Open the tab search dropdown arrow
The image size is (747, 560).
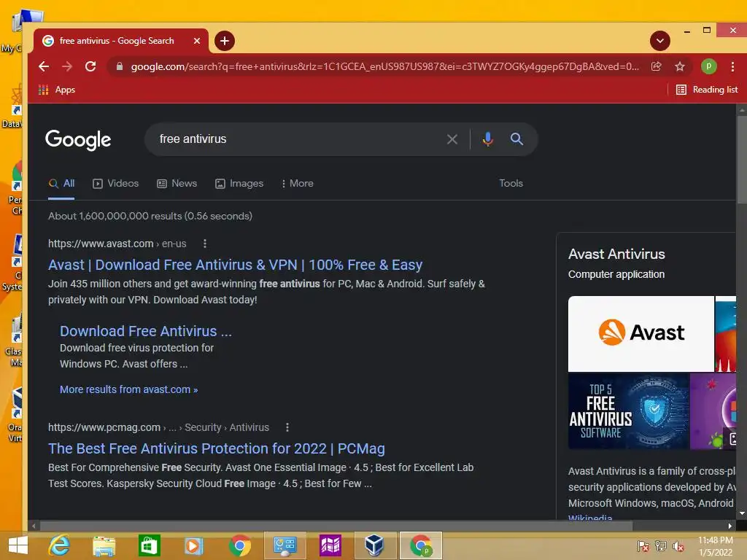point(659,41)
